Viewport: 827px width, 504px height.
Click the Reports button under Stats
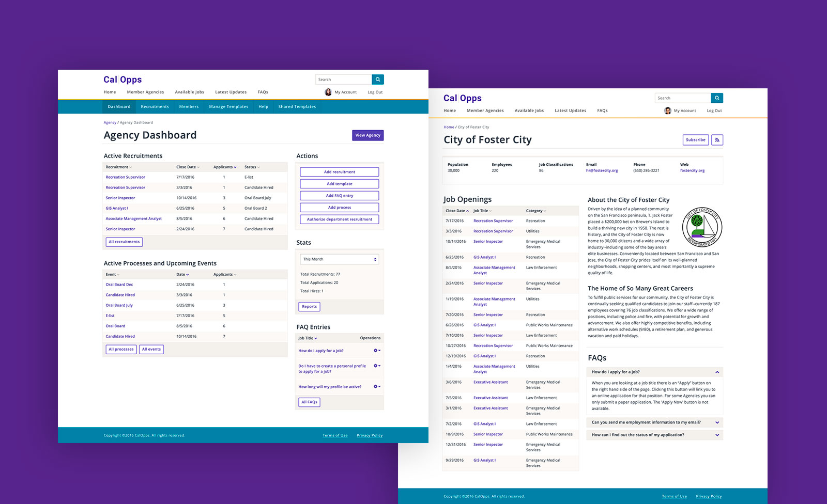coord(310,307)
